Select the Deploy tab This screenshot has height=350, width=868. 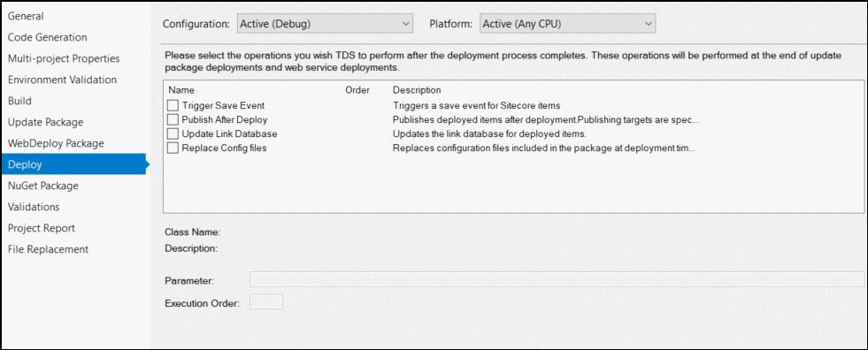[73, 164]
